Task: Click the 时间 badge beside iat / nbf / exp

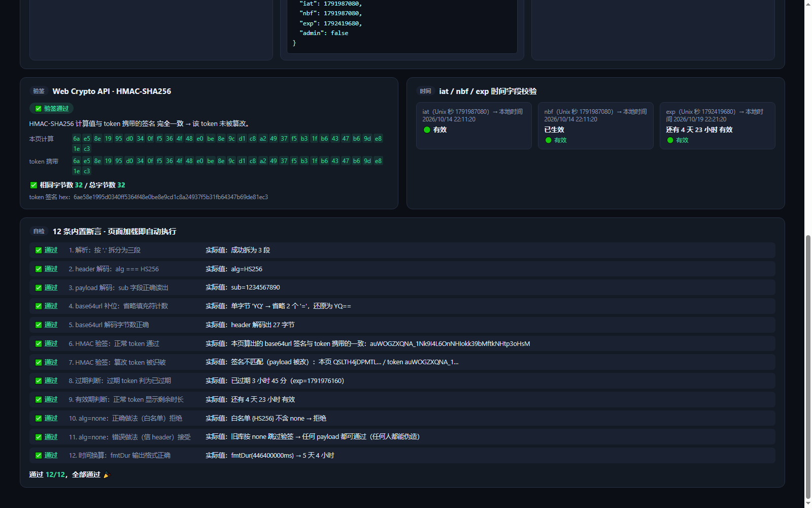Action: point(425,91)
